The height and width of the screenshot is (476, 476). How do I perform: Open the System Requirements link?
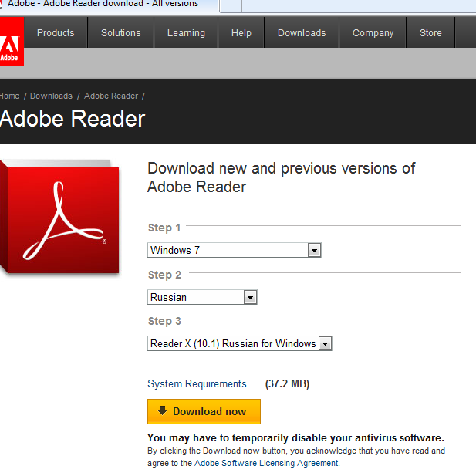[197, 383]
